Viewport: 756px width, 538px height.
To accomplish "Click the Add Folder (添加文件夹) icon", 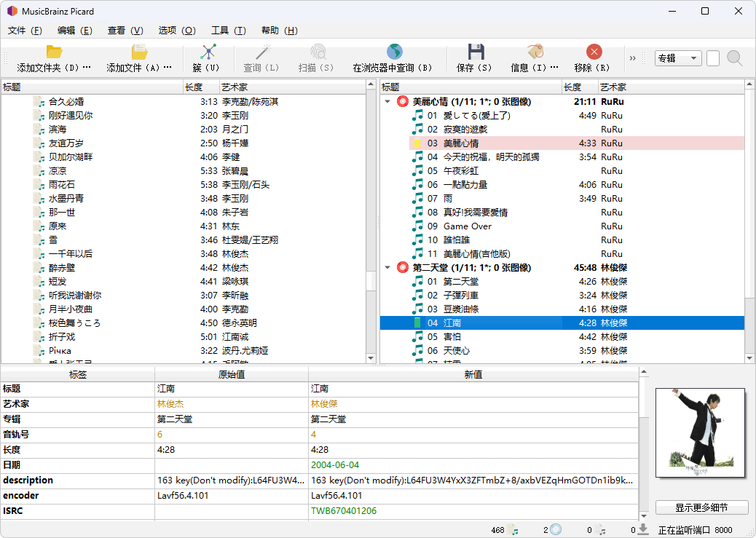I will coord(54,52).
